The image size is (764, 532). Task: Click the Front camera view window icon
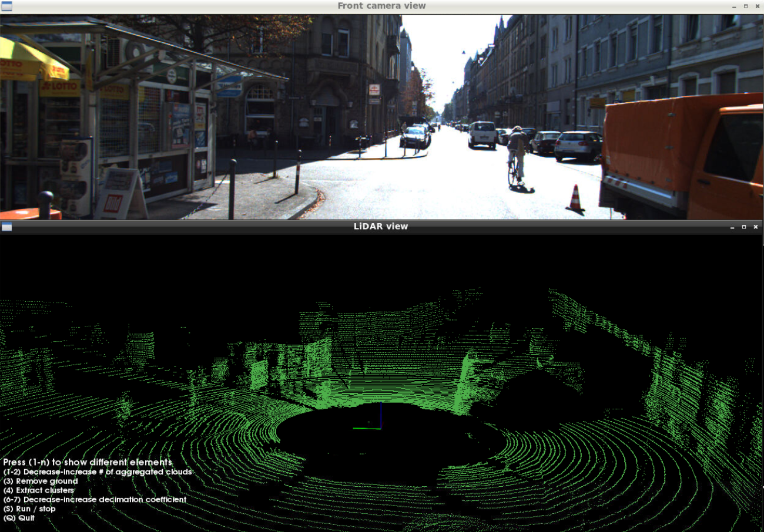pos(6,6)
